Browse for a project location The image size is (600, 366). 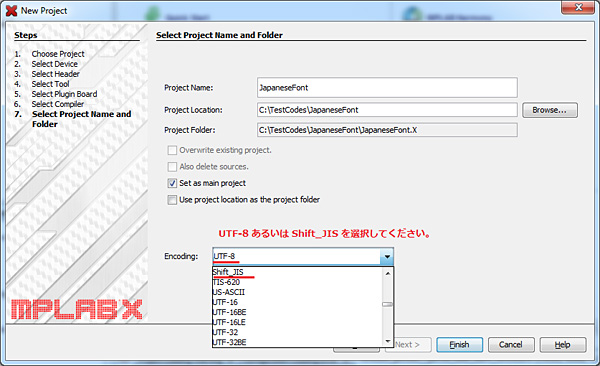[550, 110]
